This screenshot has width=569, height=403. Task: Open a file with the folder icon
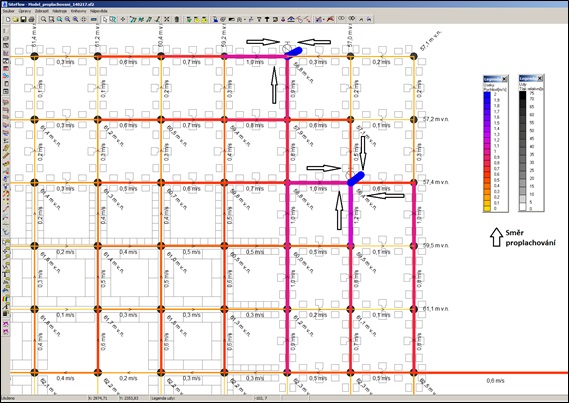[16, 19]
